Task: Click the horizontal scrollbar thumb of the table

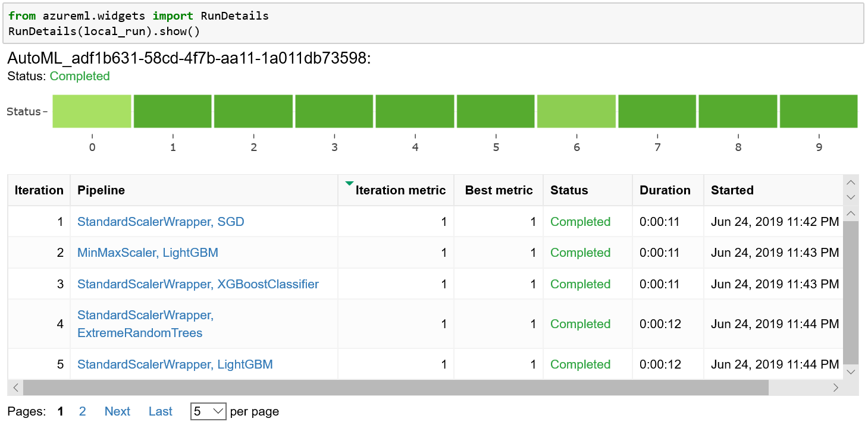Action: pyautogui.click(x=396, y=388)
